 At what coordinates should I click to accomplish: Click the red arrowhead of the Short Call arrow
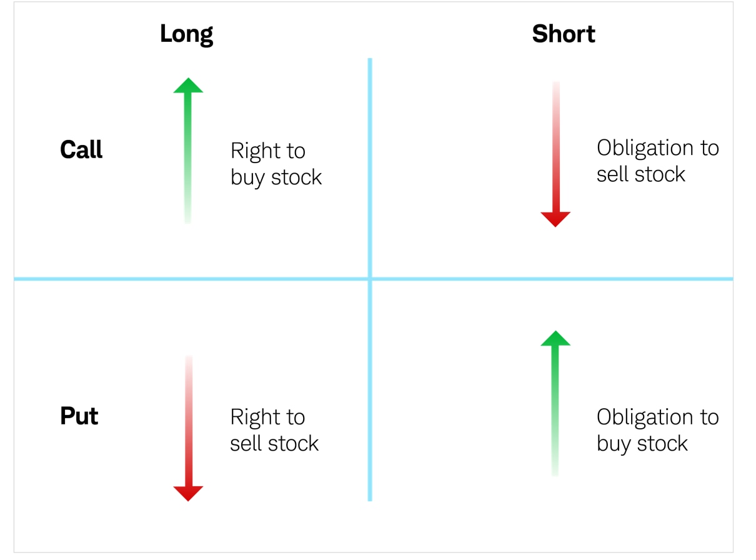point(555,219)
